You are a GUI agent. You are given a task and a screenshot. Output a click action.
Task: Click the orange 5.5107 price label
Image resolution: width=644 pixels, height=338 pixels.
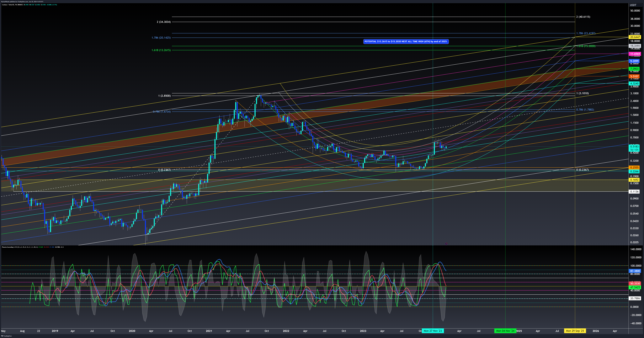(x=634, y=76)
